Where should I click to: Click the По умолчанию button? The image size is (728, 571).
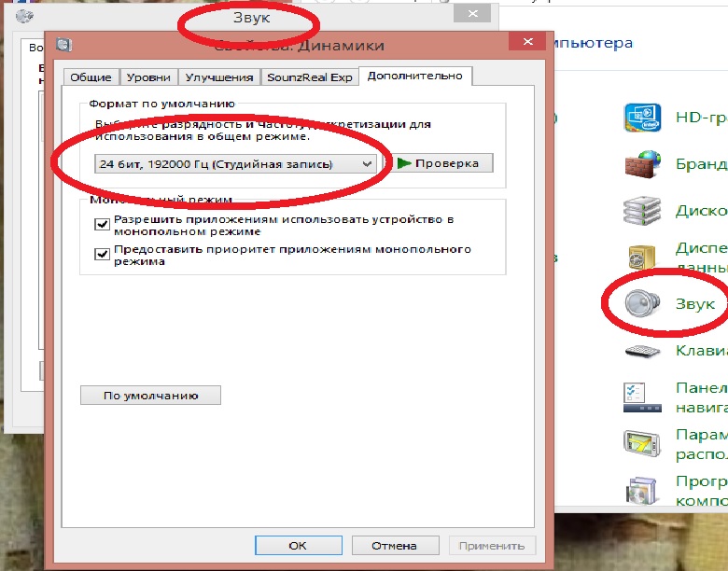point(150,396)
